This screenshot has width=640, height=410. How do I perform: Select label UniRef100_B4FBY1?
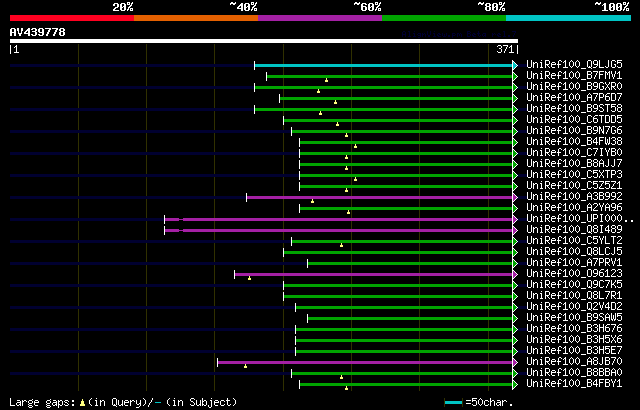(x=574, y=384)
